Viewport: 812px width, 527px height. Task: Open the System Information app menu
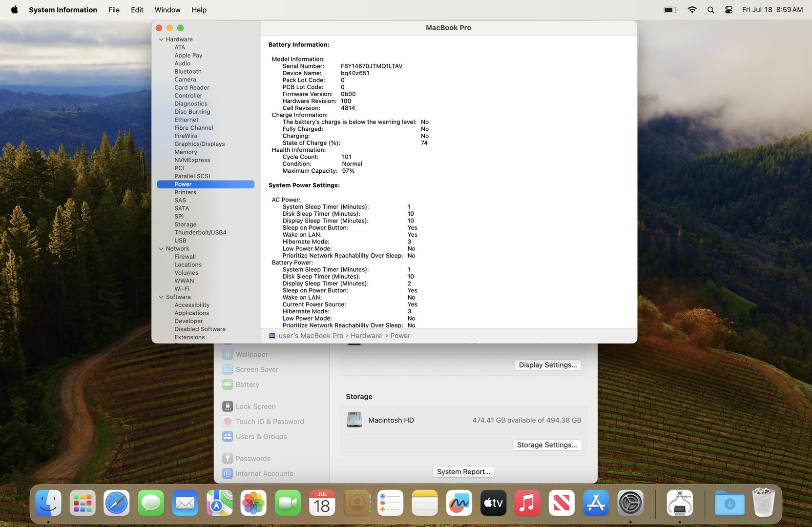[63, 10]
